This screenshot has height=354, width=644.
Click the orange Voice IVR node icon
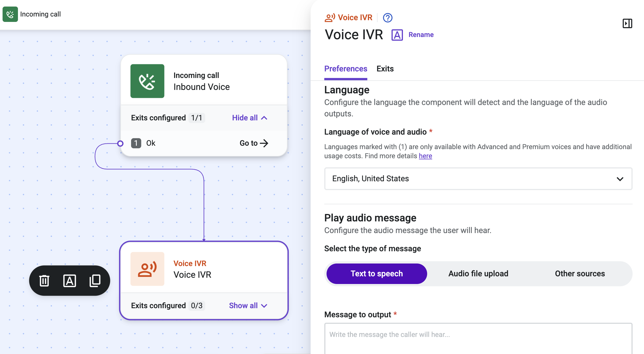147,269
